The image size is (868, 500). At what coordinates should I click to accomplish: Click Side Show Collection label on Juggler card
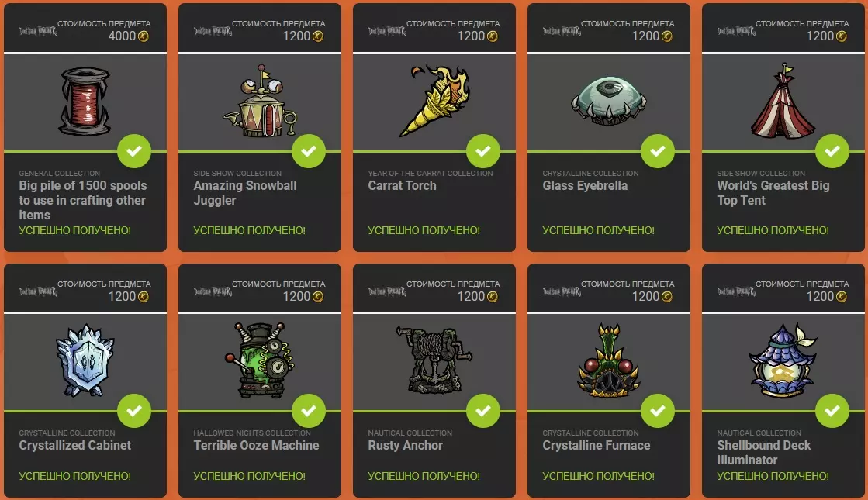coord(237,173)
